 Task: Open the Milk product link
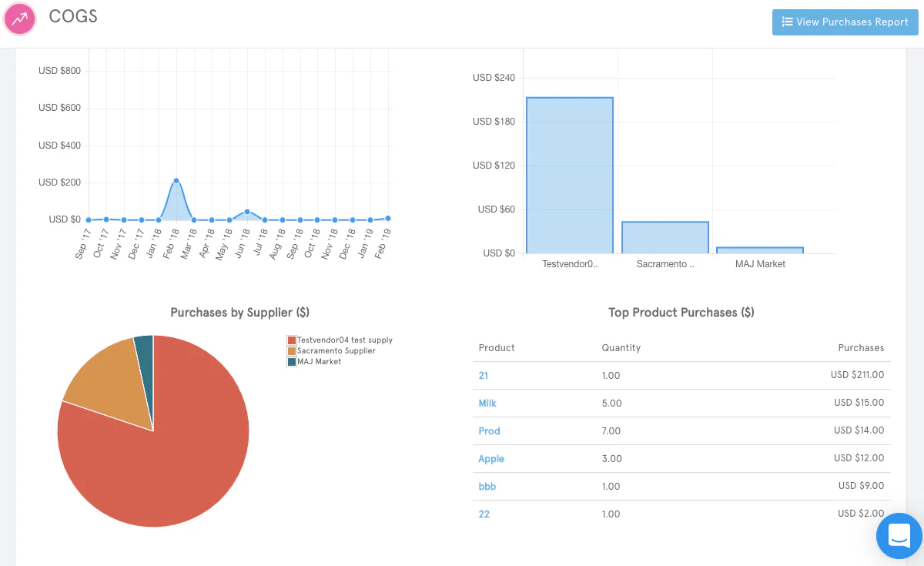487,404
